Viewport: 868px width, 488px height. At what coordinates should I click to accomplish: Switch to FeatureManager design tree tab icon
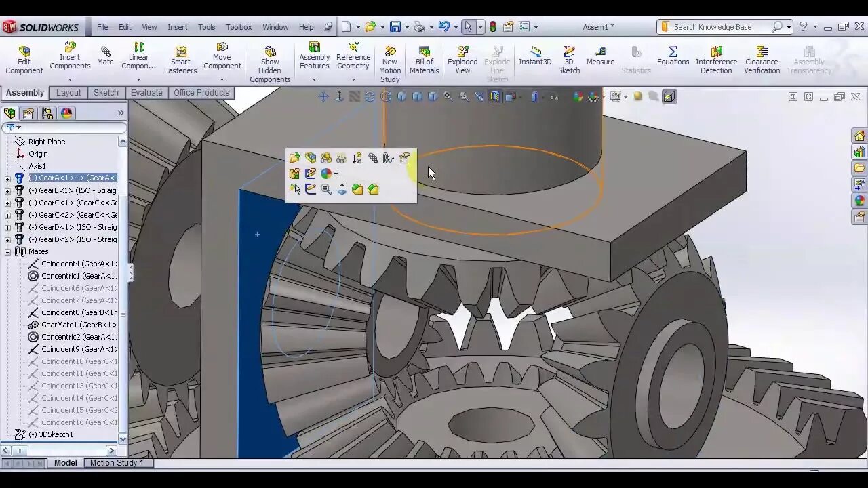pos(9,113)
